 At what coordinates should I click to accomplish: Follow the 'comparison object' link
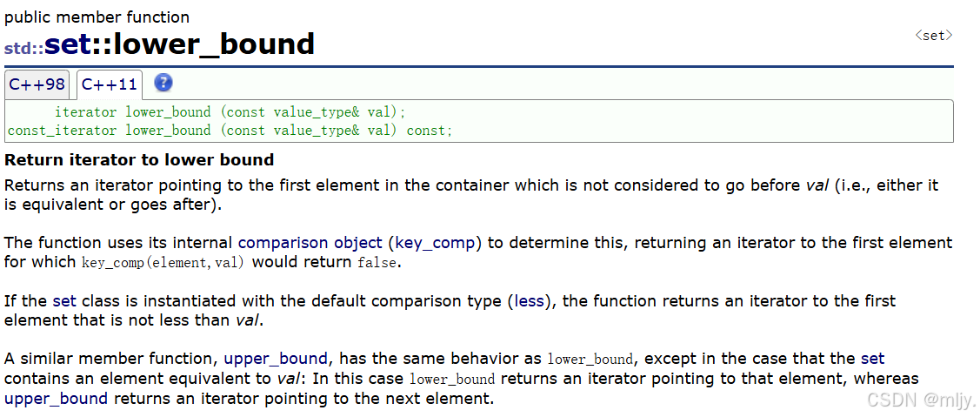pyautogui.click(x=310, y=243)
